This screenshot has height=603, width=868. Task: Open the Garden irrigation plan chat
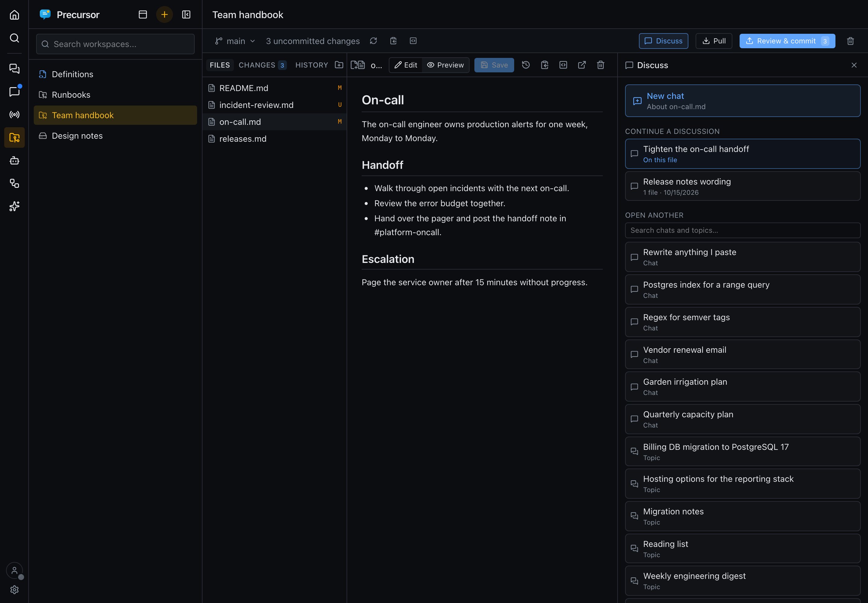743,387
